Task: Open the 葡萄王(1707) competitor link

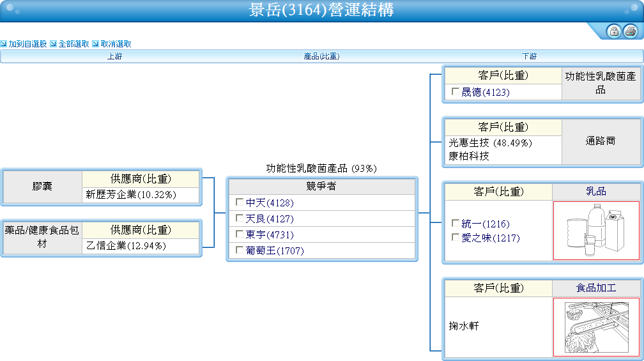Action: point(275,250)
